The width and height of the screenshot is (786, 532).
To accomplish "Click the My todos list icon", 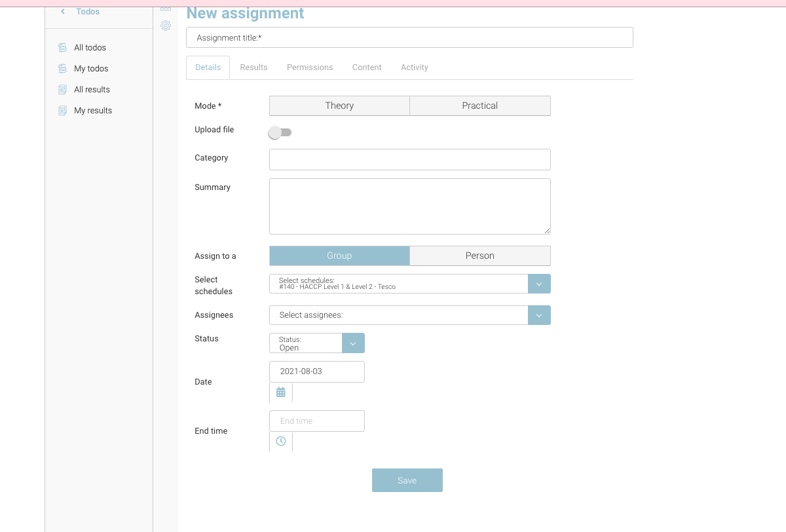I will pyautogui.click(x=62, y=69).
